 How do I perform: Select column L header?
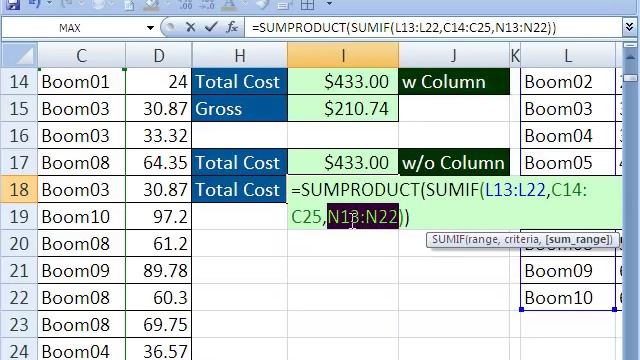(x=568, y=56)
